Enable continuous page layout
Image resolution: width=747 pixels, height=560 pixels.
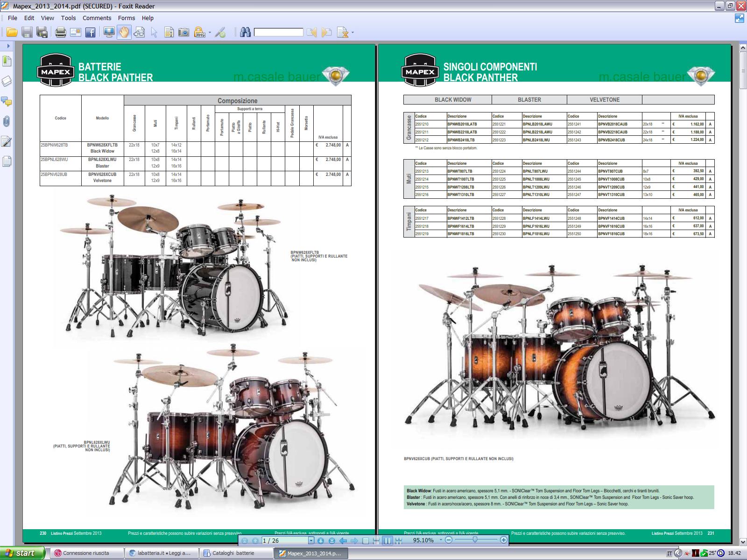point(376,540)
